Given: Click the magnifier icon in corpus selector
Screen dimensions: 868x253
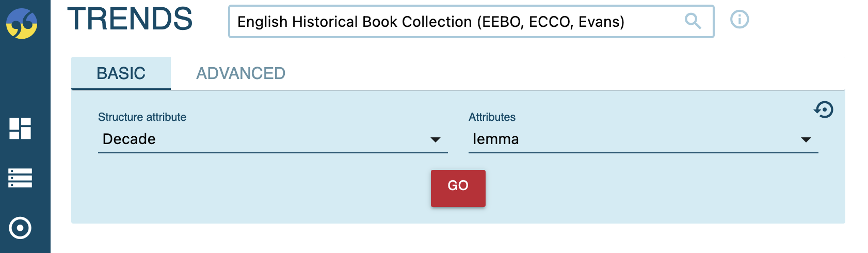Looking at the screenshot, I should 693,21.
